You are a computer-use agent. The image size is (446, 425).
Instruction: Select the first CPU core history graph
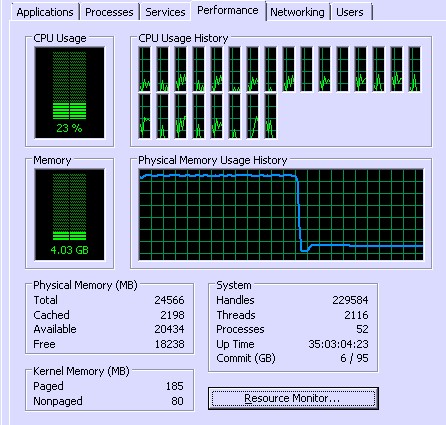(144, 69)
